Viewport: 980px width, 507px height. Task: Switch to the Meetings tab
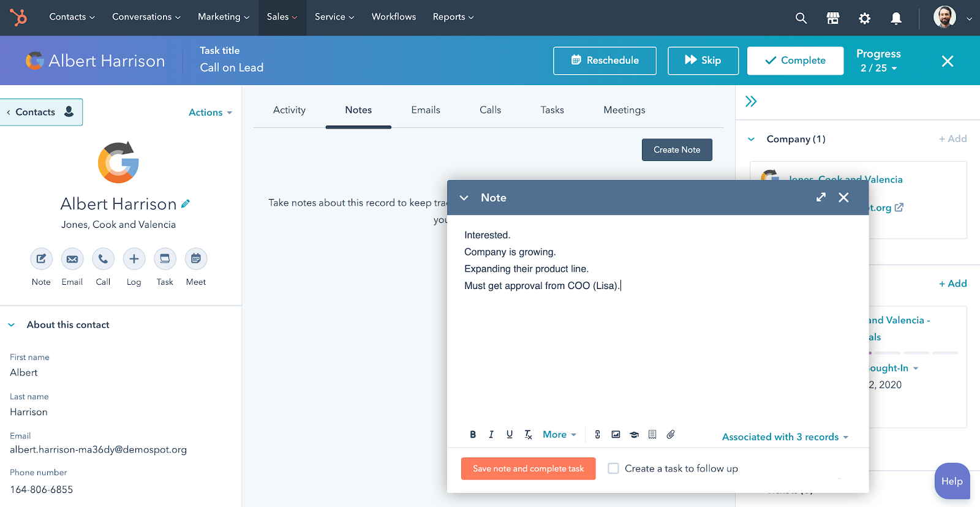click(x=624, y=110)
